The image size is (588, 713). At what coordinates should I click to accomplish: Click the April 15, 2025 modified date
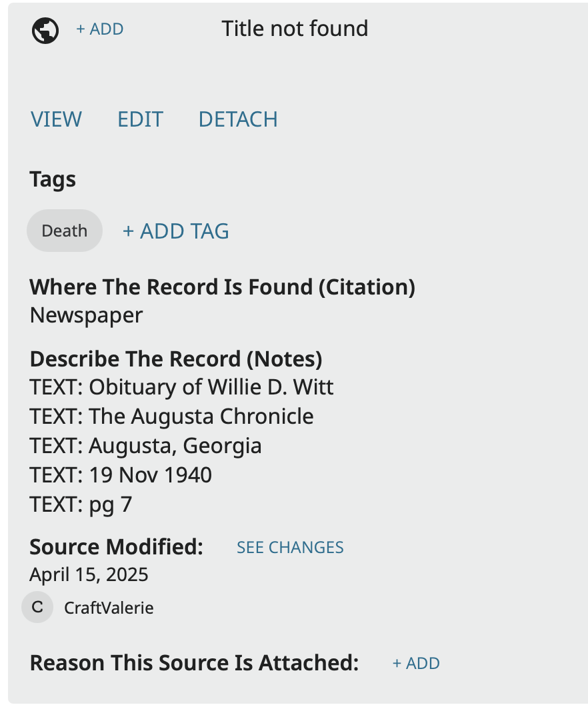click(x=89, y=574)
